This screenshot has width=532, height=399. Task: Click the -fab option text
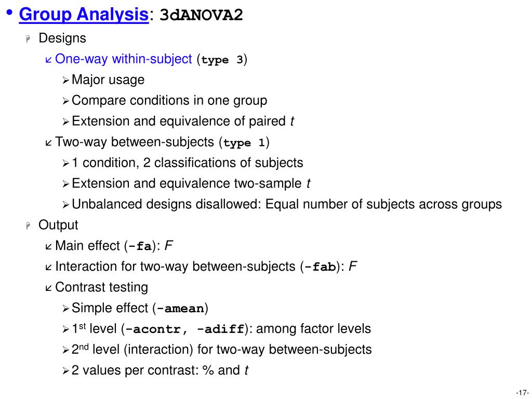pyautogui.click(x=320, y=267)
